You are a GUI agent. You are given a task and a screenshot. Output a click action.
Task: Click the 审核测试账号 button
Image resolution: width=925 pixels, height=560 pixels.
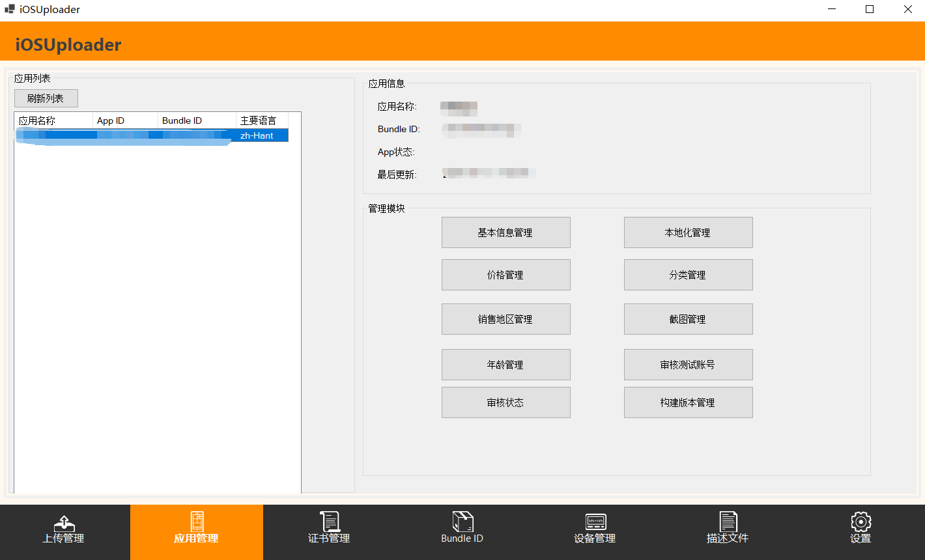pyautogui.click(x=688, y=365)
